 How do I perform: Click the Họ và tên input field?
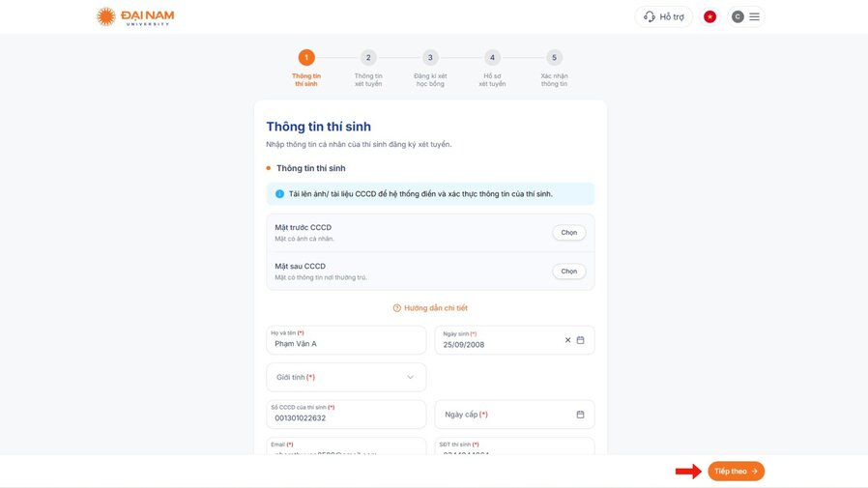coord(346,340)
